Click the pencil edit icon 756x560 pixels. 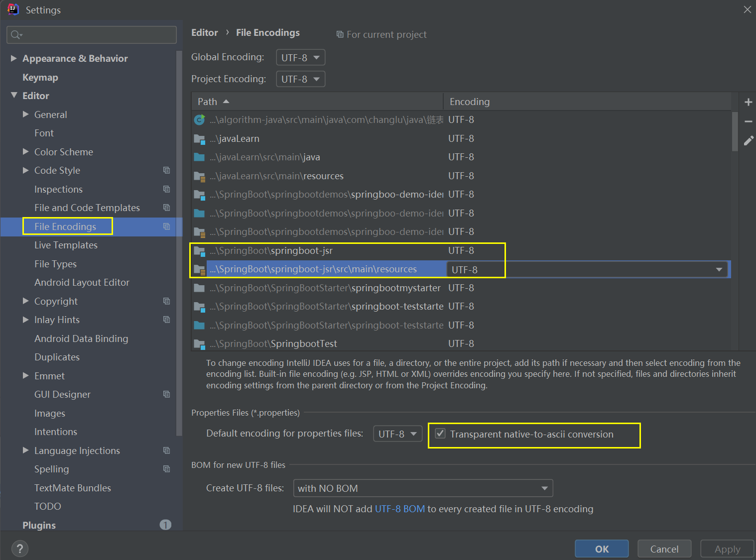pos(748,141)
